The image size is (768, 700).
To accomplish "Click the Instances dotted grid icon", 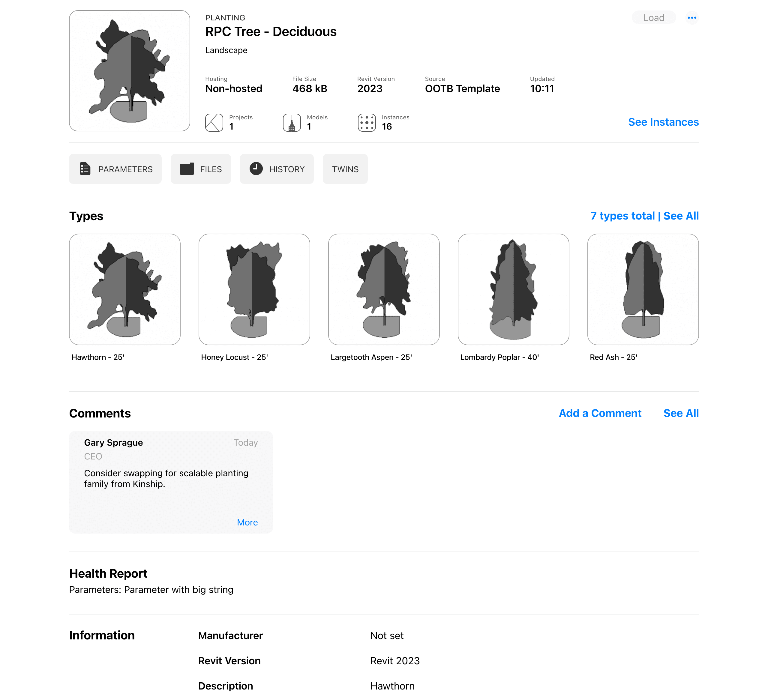I will tap(367, 123).
